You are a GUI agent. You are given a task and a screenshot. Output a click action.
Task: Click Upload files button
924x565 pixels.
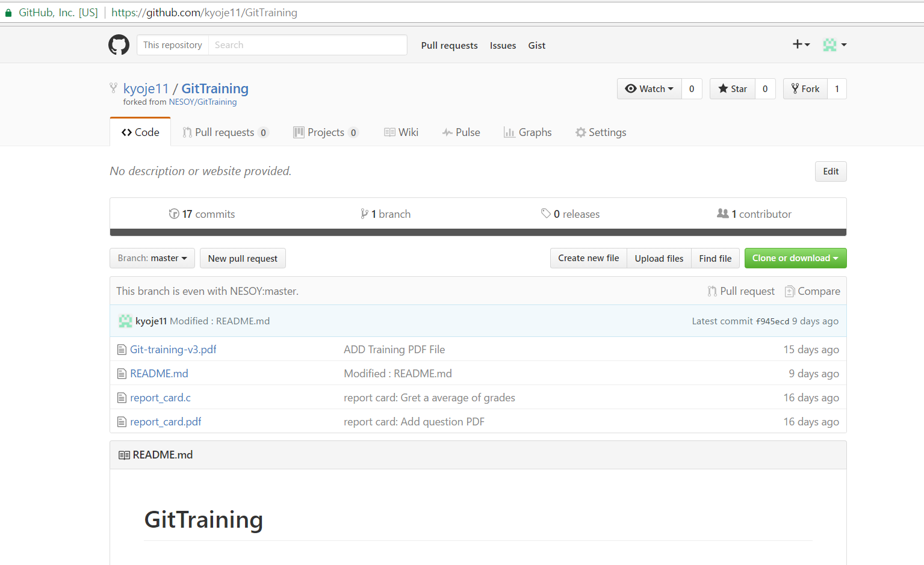(x=659, y=258)
